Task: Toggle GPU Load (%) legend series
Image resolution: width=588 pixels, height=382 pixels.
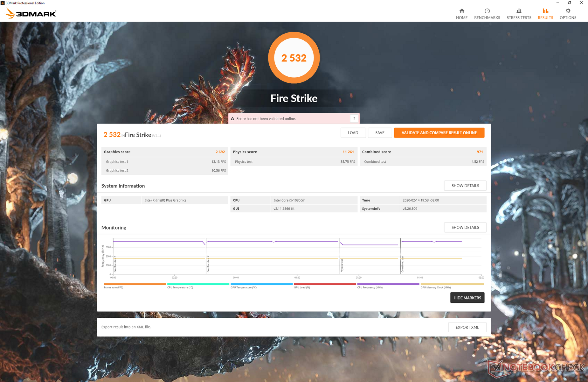Action: (325, 286)
